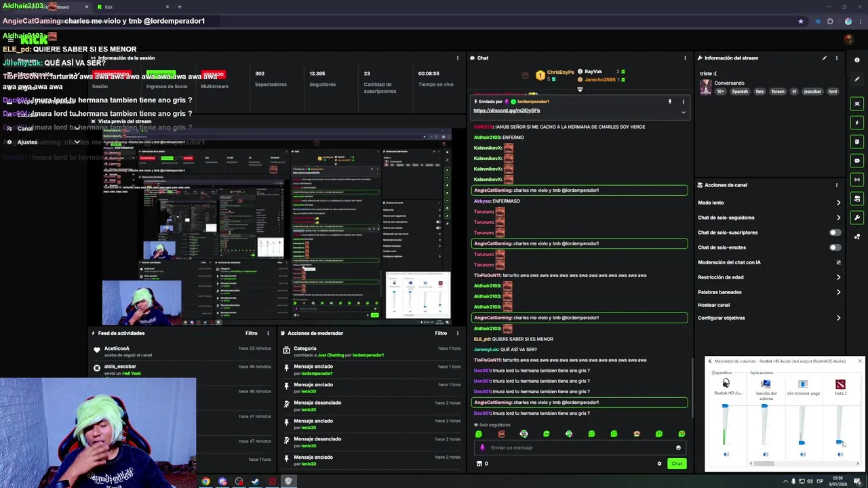The height and width of the screenshot is (488, 868).
Task: Open Información del stream three-dot menu
Action: (x=837, y=58)
